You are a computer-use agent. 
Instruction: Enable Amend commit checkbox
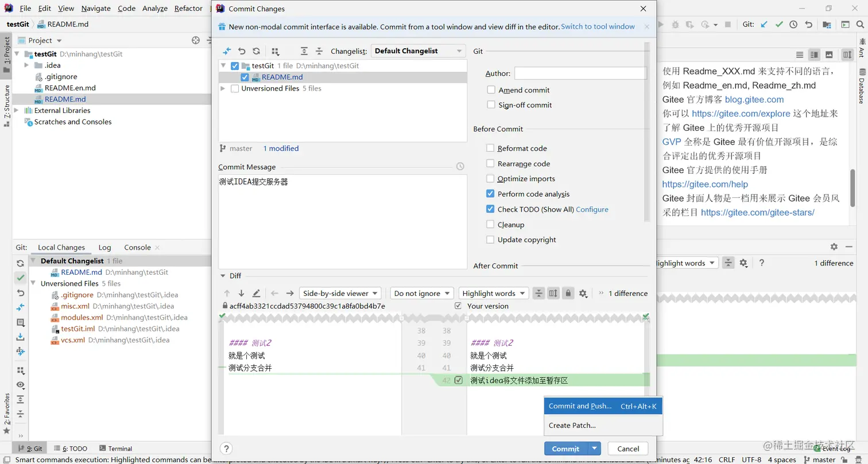490,90
